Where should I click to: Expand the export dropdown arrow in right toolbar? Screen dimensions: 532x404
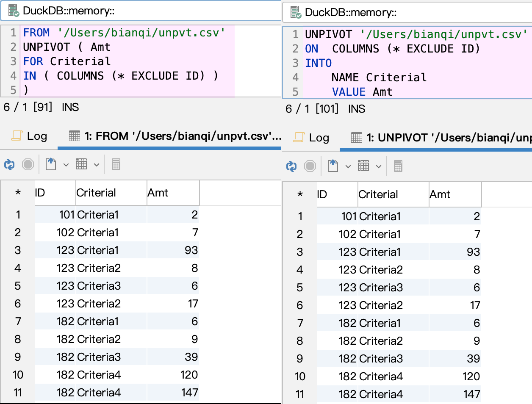(348, 166)
